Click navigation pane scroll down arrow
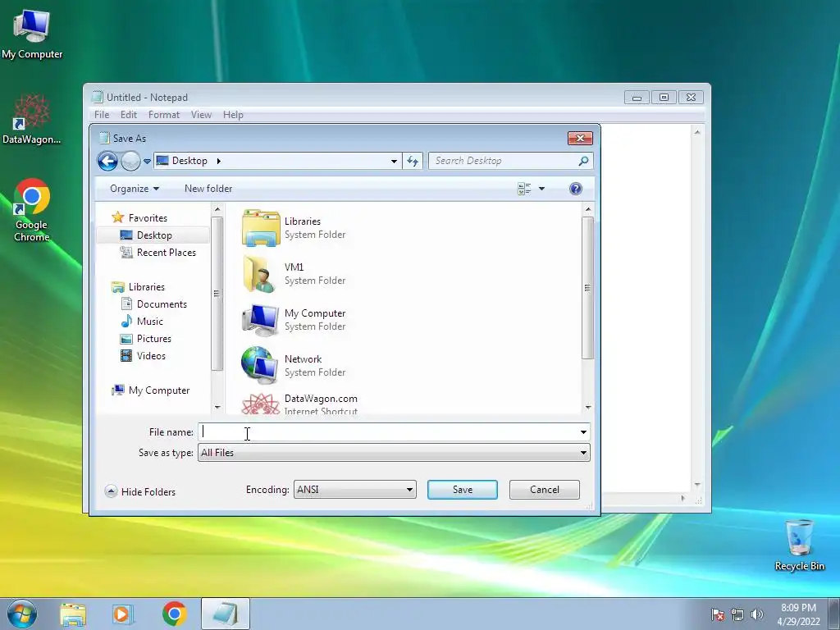Viewport: 840px width, 630px height. coord(217,407)
